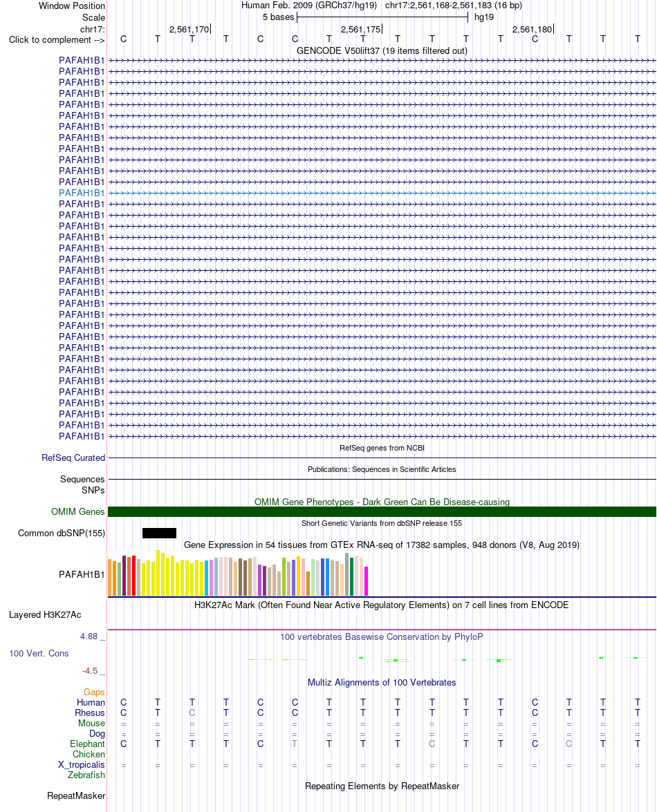Viewport: 657px width, 812px height.
Task: Click the Zebrafish alignment row label
Action: [86, 775]
